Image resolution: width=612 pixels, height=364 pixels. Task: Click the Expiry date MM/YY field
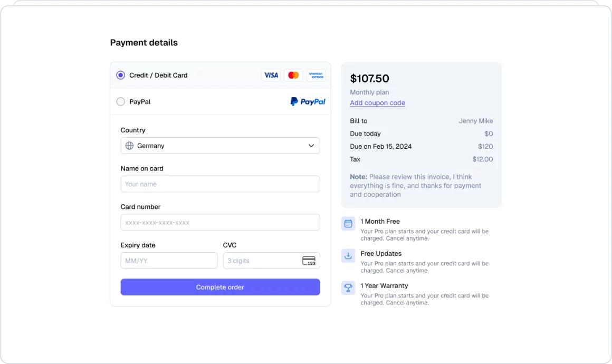(169, 261)
